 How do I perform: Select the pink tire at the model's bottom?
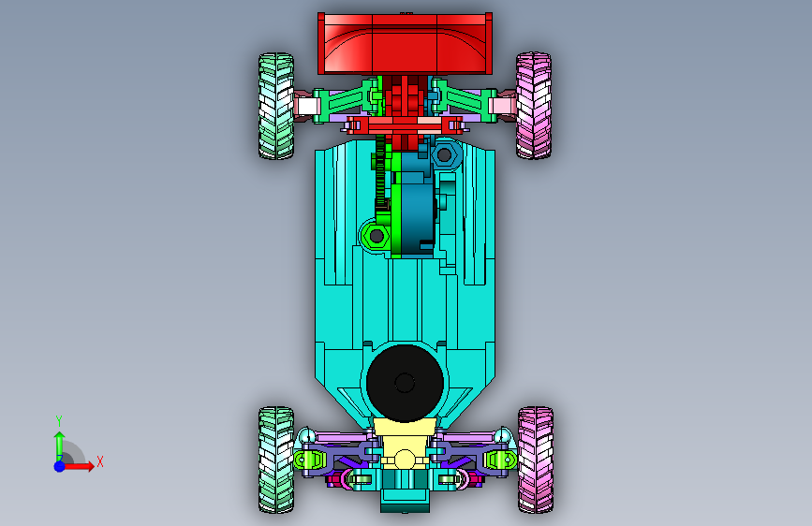[536, 460]
